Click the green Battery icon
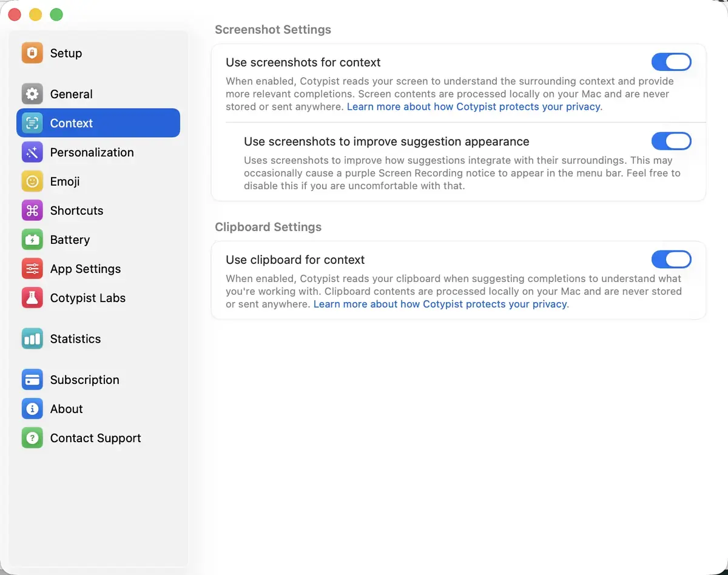The width and height of the screenshot is (728, 575). tap(32, 240)
